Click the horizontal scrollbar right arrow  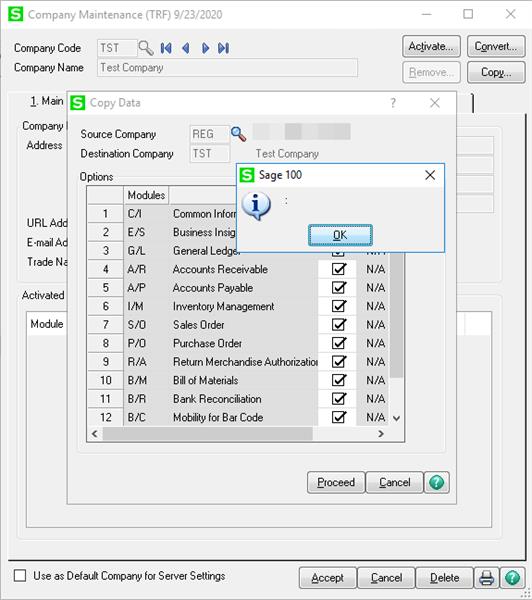point(381,434)
